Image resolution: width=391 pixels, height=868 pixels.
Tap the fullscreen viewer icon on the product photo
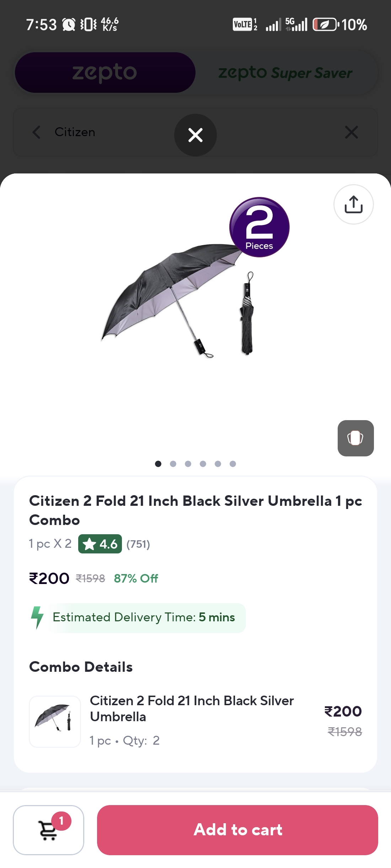coord(355,439)
